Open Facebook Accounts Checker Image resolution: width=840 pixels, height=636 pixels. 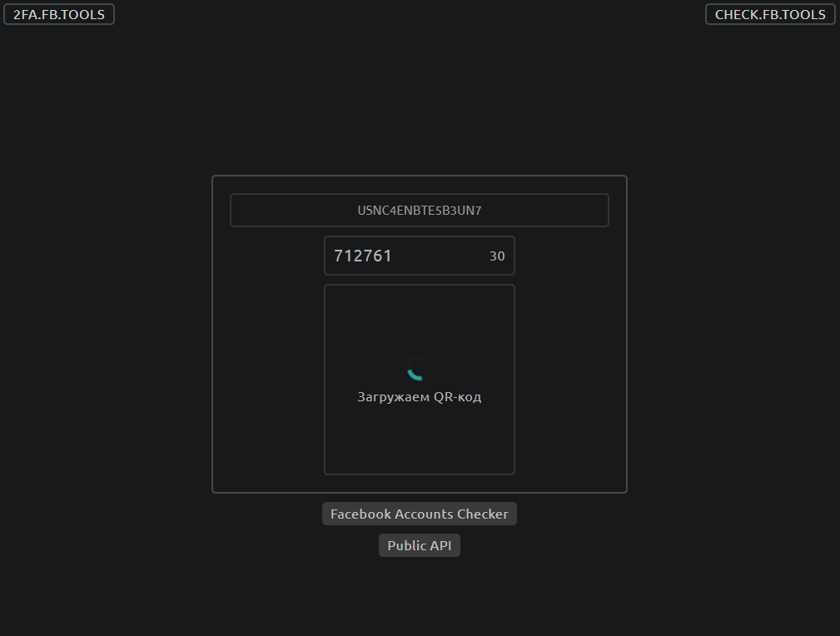click(x=420, y=514)
